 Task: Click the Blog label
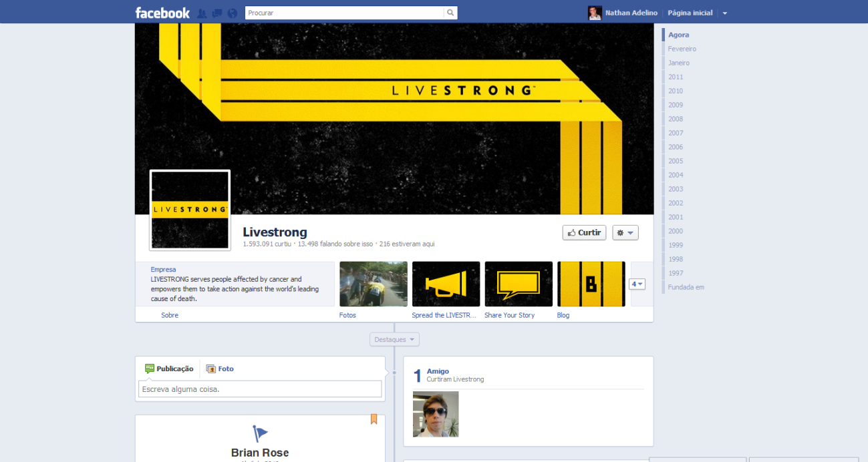pos(563,315)
